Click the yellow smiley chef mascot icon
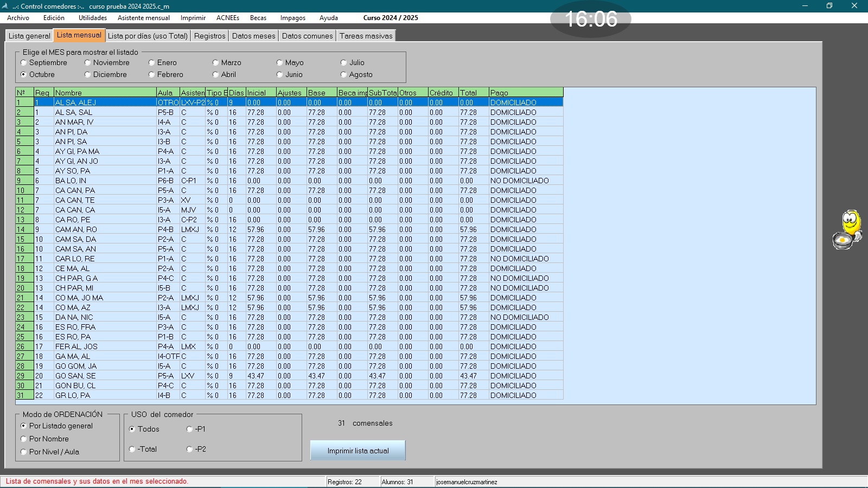 pyautogui.click(x=848, y=230)
